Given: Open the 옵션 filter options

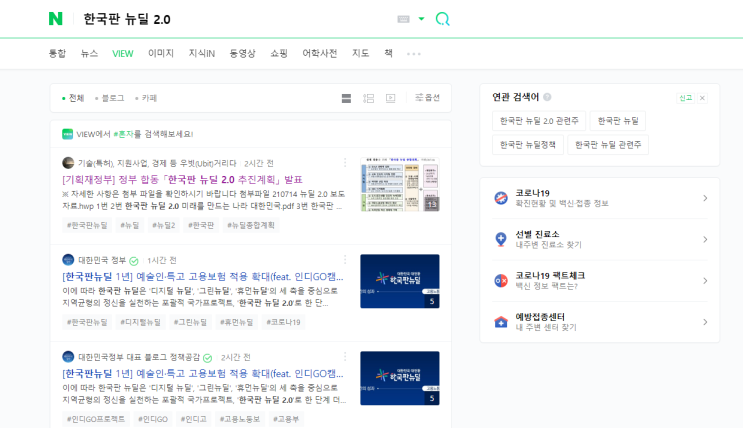Looking at the screenshot, I should pos(427,98).
